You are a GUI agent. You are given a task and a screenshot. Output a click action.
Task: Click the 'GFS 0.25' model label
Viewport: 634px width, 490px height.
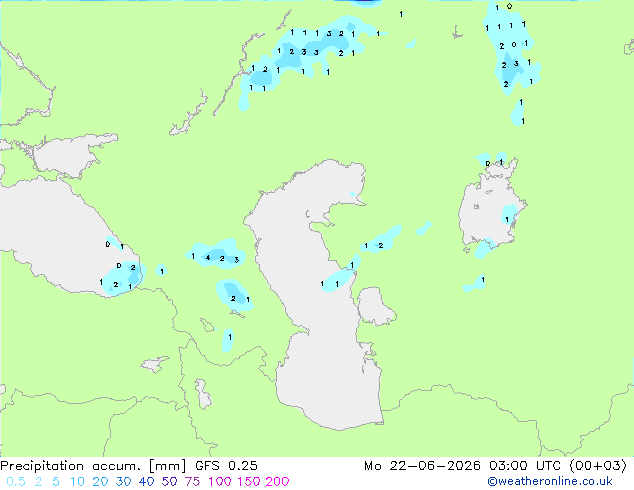tap(226, 466)
